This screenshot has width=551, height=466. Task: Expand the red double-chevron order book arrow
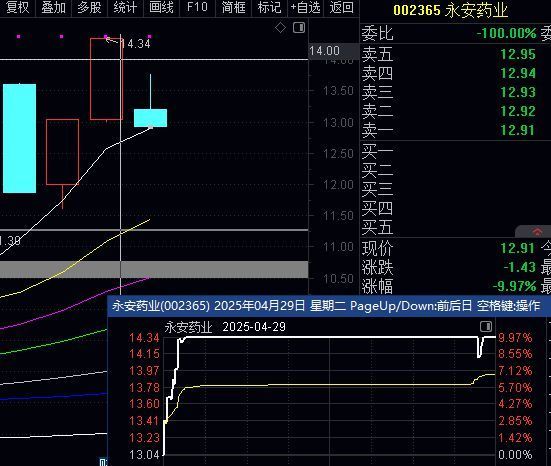537,232
